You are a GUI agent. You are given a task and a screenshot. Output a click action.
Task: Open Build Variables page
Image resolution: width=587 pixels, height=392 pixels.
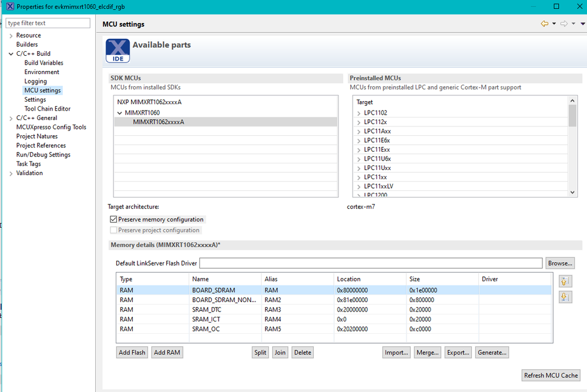tap(44, 62)
